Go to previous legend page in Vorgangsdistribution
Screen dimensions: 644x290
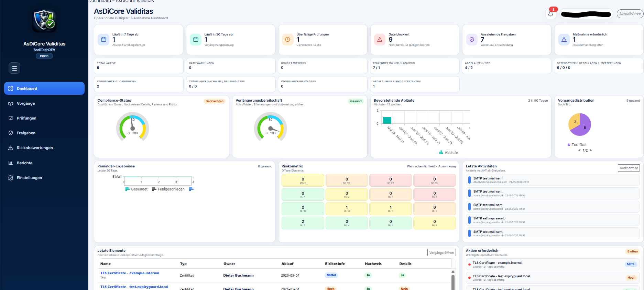pyautogui.click(x=579, y=151)
